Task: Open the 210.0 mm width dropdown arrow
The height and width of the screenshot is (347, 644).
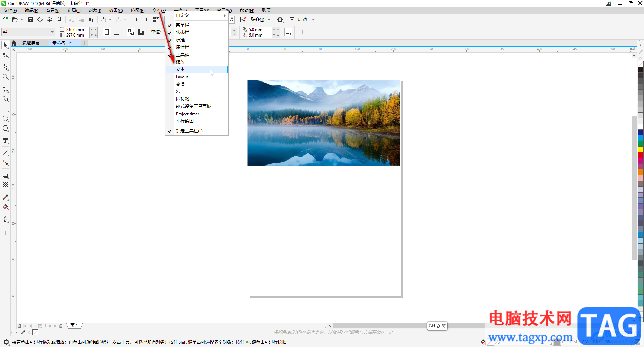Action: coord(92,29)
